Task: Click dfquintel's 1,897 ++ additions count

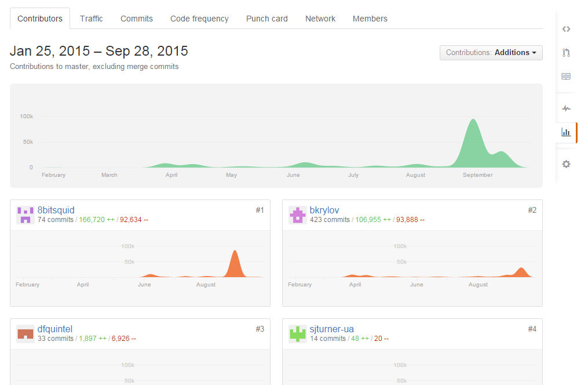Action: 93,339
